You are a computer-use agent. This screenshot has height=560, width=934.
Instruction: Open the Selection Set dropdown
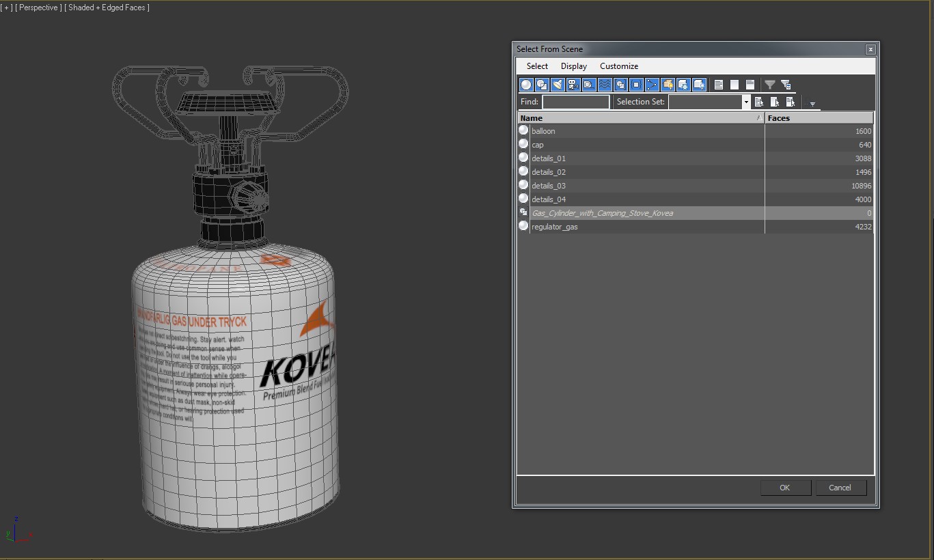[x=746, y=102]
